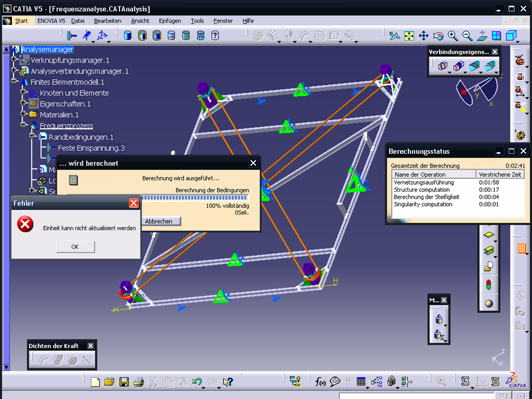The height and width of the screenshot is (399, 532).
Task: Open the ENOVIA V5 menu
Action: (x=51, y=21)
